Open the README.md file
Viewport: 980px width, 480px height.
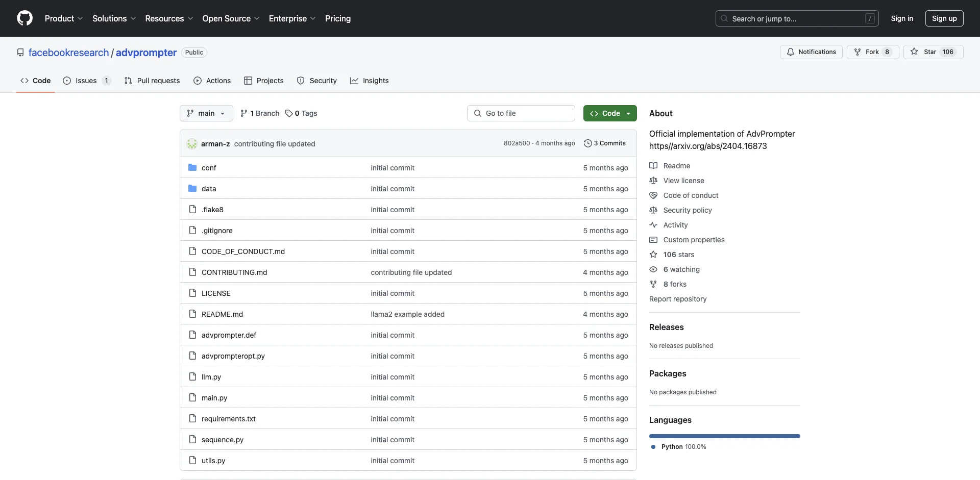(222, 314)
